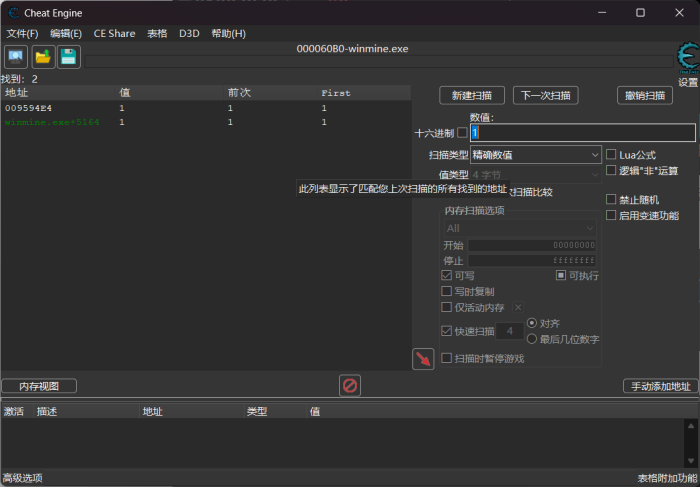Select the 009594E4 address row
The height and width of the screenshot is (488, 700).
coord(205,108)
